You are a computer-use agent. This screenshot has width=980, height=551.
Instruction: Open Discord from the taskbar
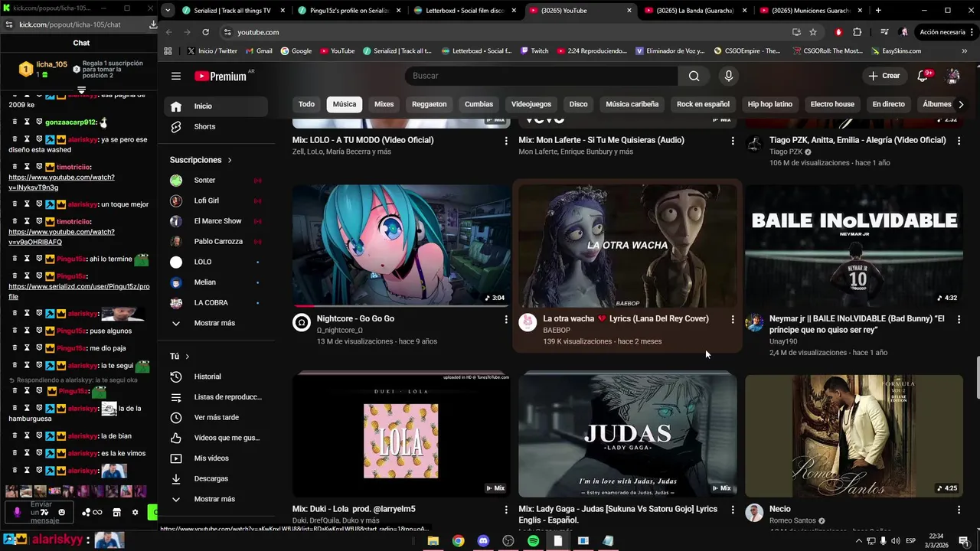pos(483,541)
